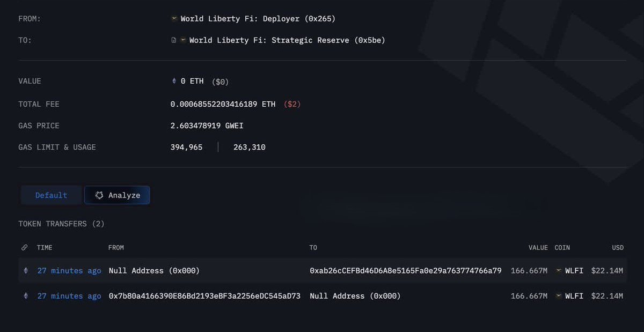Open Null Address (0x000) recipient in second row

(355, 296)
